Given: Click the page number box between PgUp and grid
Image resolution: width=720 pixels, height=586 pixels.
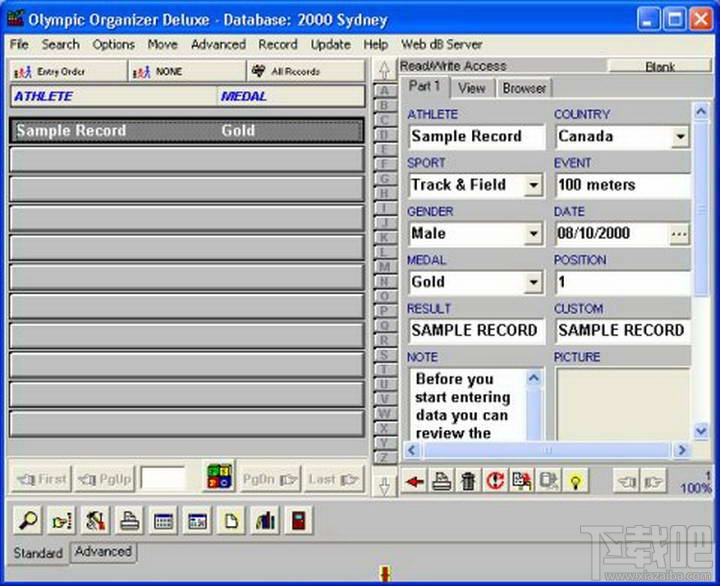Looking at the screenshot, I should coord(163,479).
